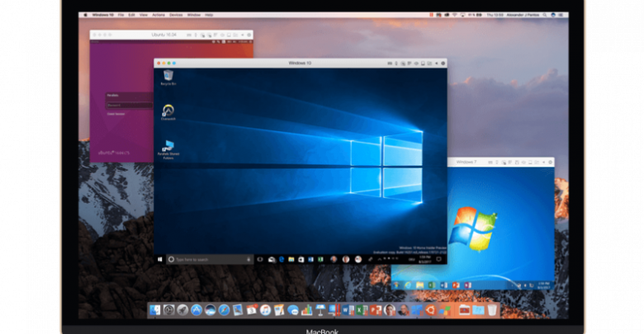Open Windows Explorer in Windows 7 taskbar
Viewport: 644px width, 334px height.
coord(419,285)
